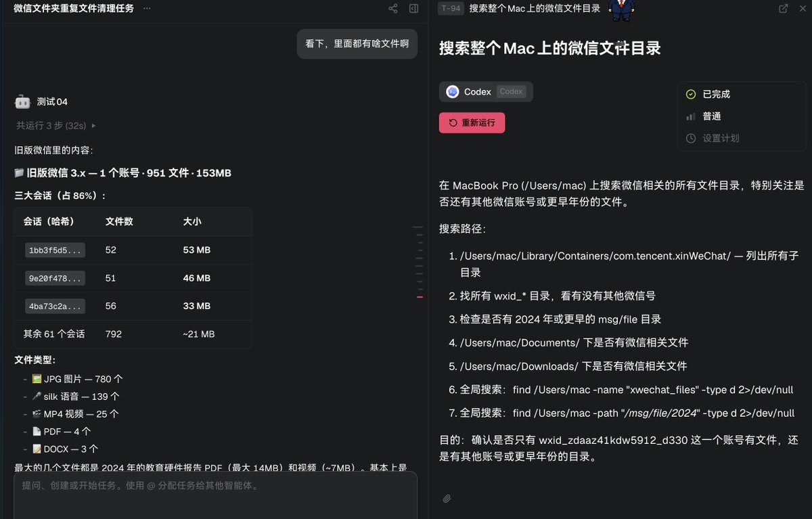The height and width of the screenshot is (519, 812).
Task: Focus the message input field
Action: [215, 495]
